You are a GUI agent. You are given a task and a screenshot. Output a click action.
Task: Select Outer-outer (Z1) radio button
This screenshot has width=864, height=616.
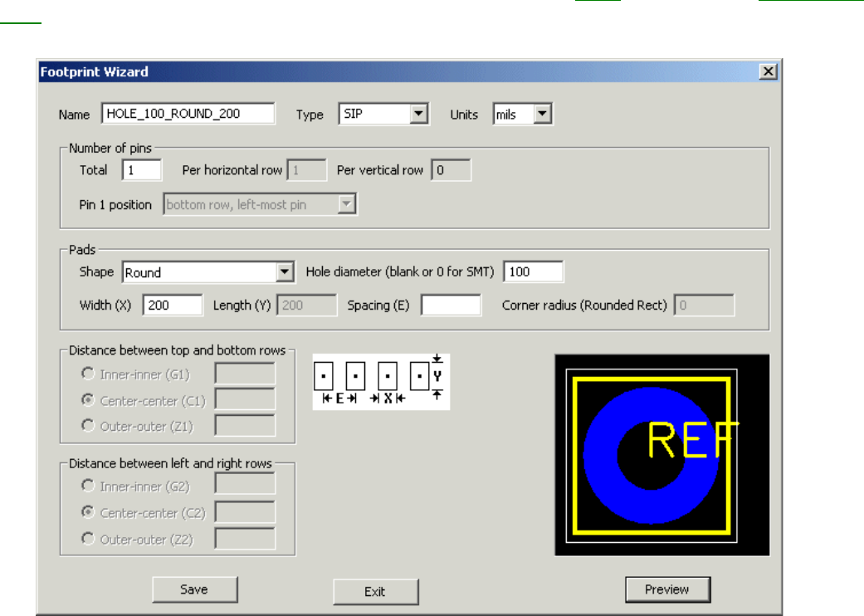tap(88, 426)
